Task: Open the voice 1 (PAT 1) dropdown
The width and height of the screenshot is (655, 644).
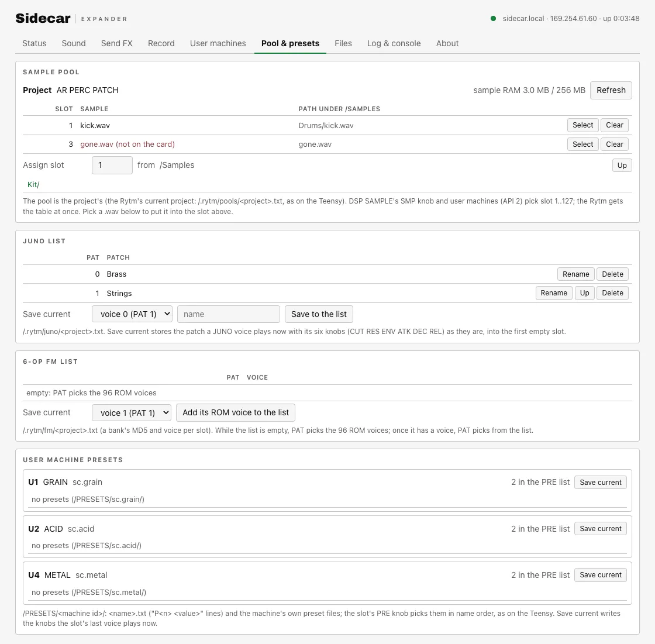Action: (132, 412)
